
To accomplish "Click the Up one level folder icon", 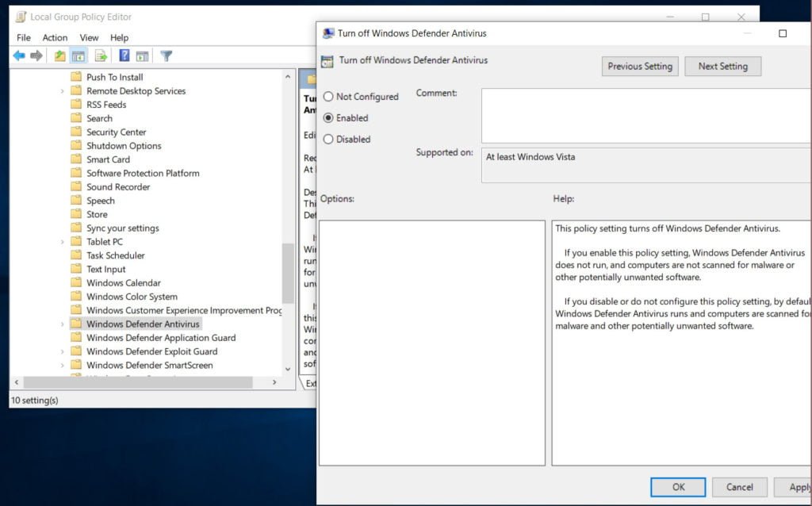I will coord(60,56).
